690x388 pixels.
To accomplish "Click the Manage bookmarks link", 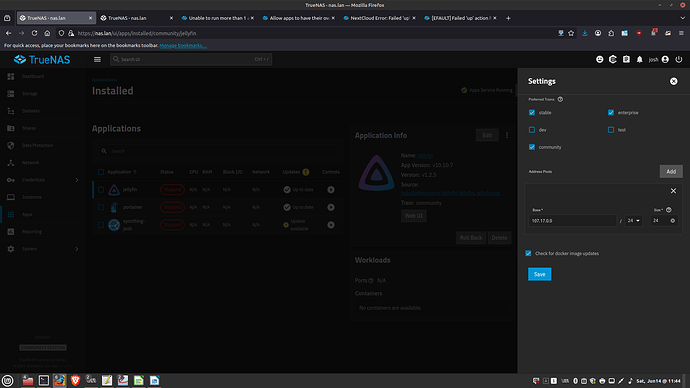I will click(x=183, y=45).
